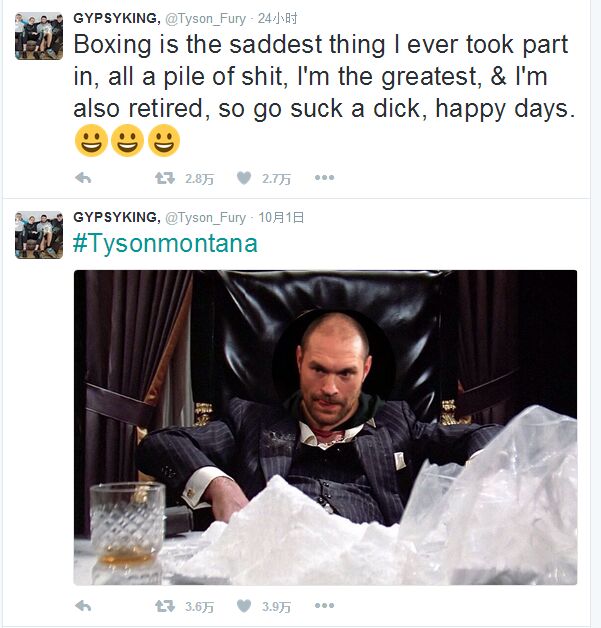Click the #Tysonmontana hashtag link
This screenshot has width=601, height=628.
pos(165,243)
